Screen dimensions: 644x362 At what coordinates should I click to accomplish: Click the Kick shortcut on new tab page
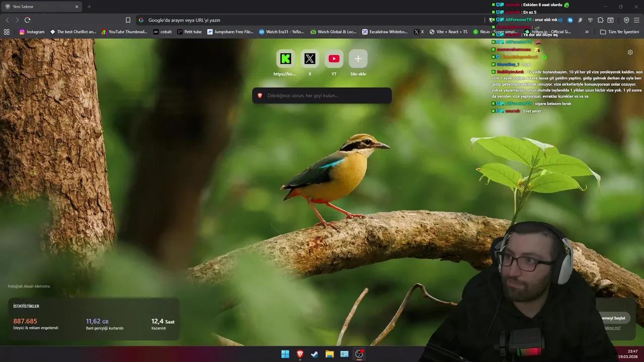285,58
